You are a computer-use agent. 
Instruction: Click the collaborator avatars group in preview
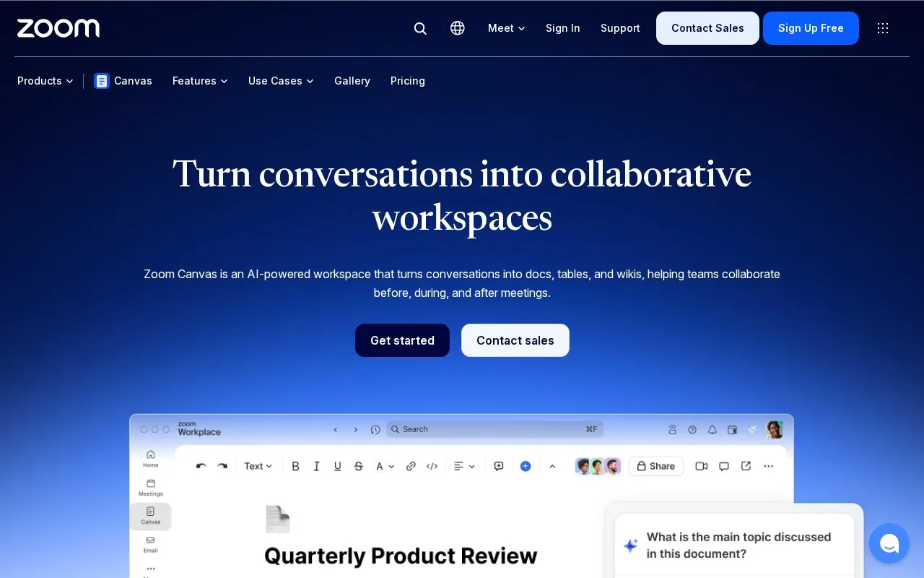pos(598,466)
